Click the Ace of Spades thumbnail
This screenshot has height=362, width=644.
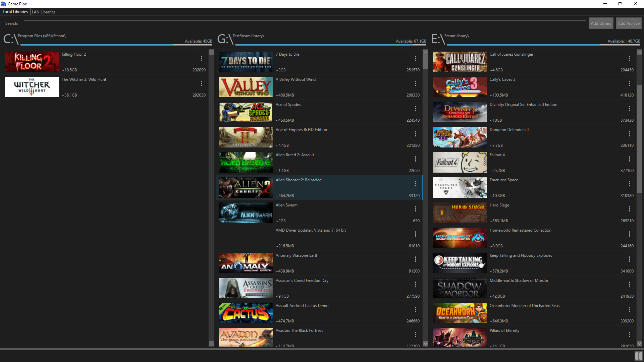tap(246, 112)
